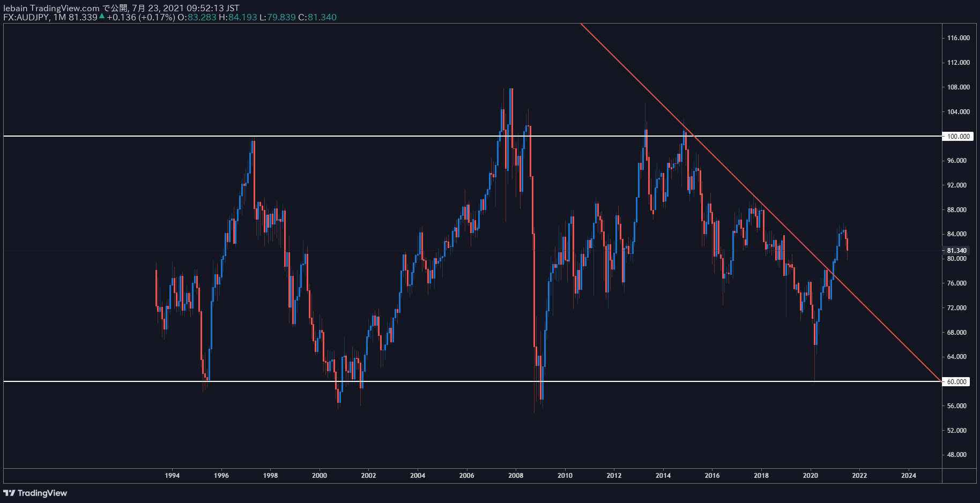The image size is (980, 503).
Task: Click the 2004 label on time axis
Action: [418, 476]
